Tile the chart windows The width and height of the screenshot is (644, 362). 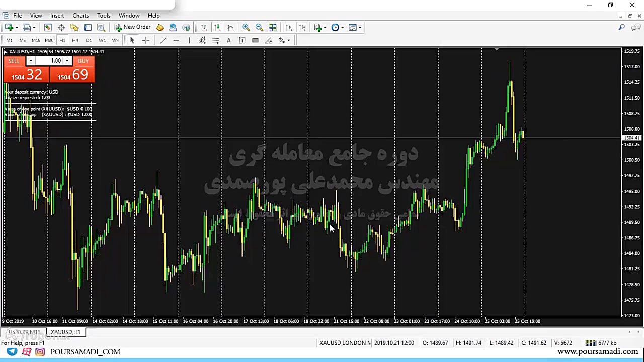272,28
